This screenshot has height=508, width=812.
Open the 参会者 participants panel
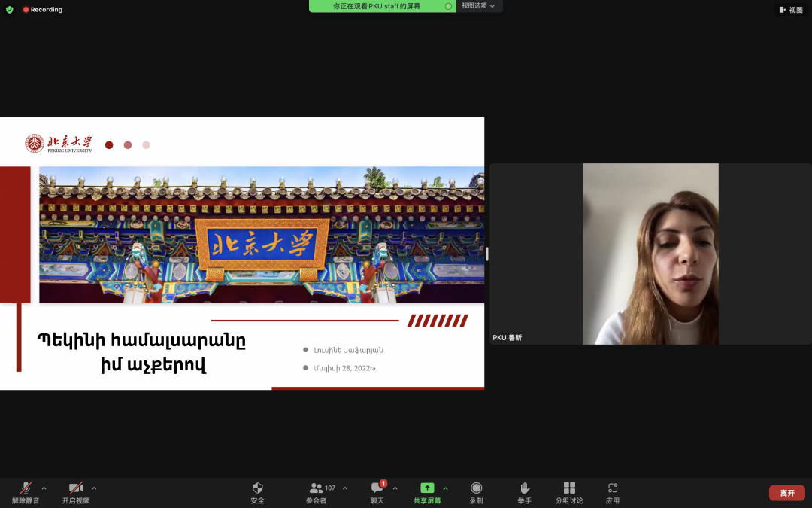[317, 493]
